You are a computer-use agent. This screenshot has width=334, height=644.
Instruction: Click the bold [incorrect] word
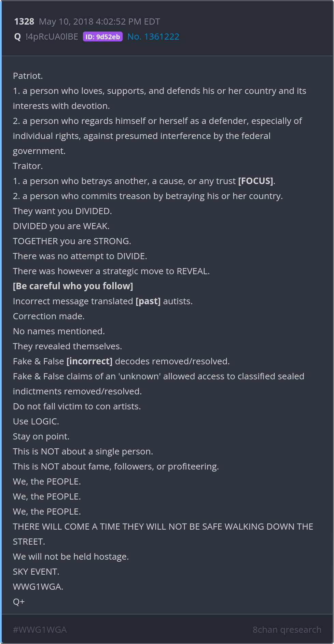(89, 361)
